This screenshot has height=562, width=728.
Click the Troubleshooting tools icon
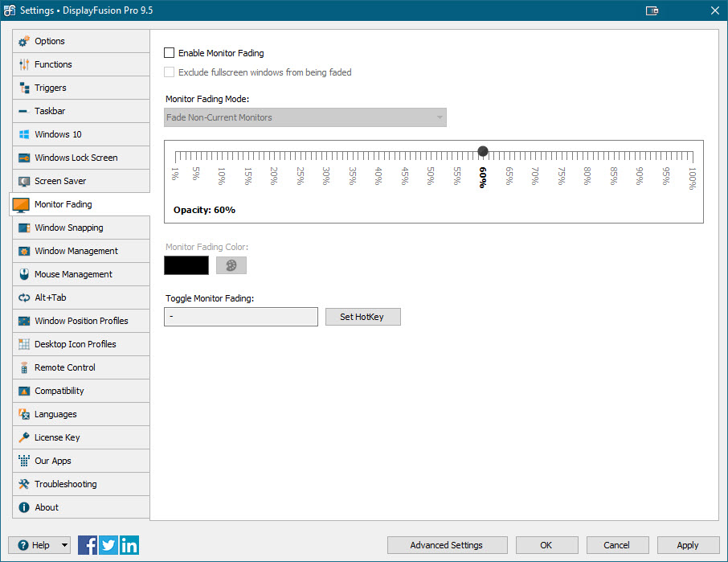(24, 484)
